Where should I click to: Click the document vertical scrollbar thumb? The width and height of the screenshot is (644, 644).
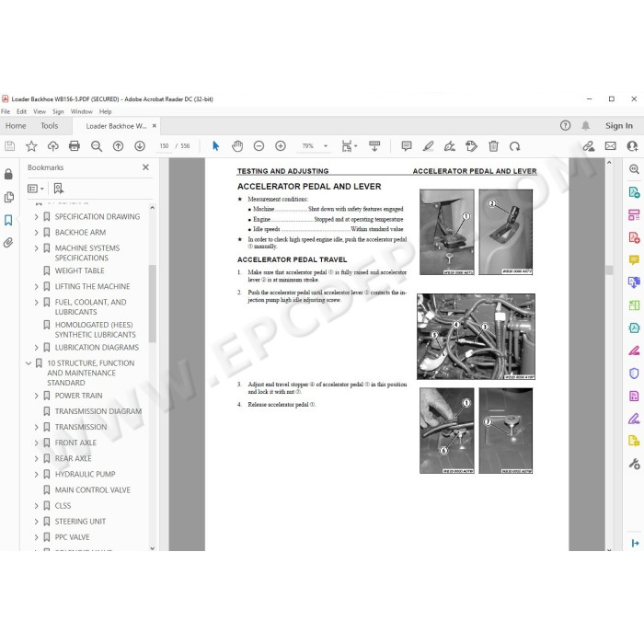coord(609,270)
